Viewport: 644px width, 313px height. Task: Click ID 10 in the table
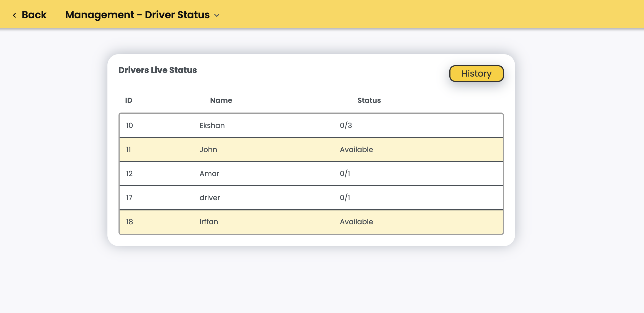coord(129,126)
